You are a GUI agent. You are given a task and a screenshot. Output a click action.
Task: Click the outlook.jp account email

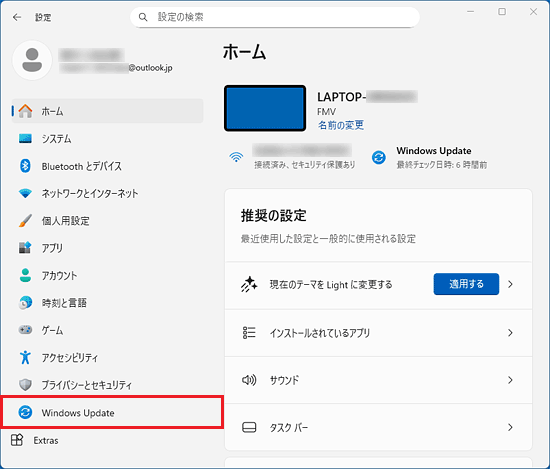tap(116, 68)
